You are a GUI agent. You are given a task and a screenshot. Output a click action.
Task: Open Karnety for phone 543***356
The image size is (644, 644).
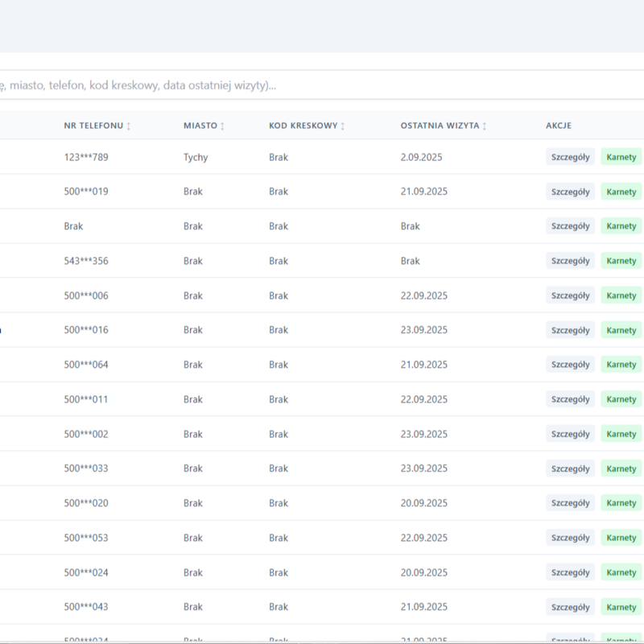(x=621, y=261)
